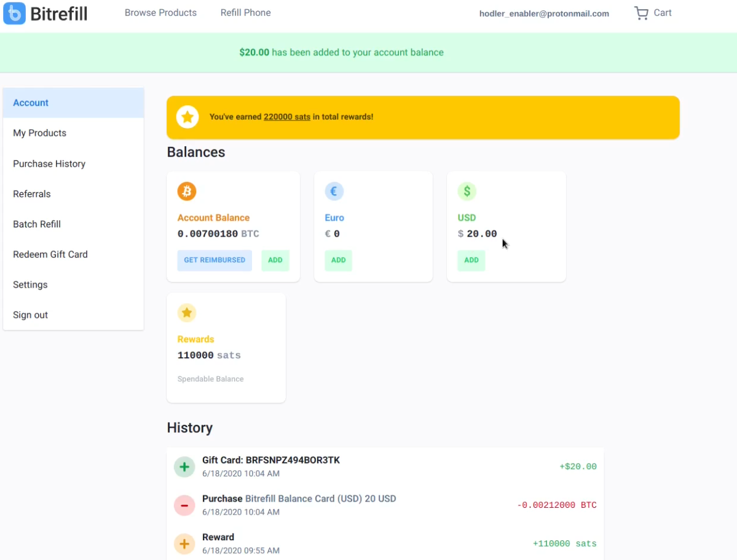The height and width of the screenshot is (560, 737).
Task: Click the Cart text label
Action: (x=662, y=13)
